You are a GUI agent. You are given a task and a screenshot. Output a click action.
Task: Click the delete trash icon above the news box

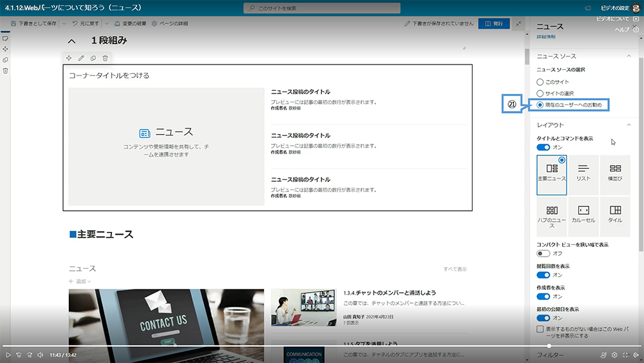point(105,58)
